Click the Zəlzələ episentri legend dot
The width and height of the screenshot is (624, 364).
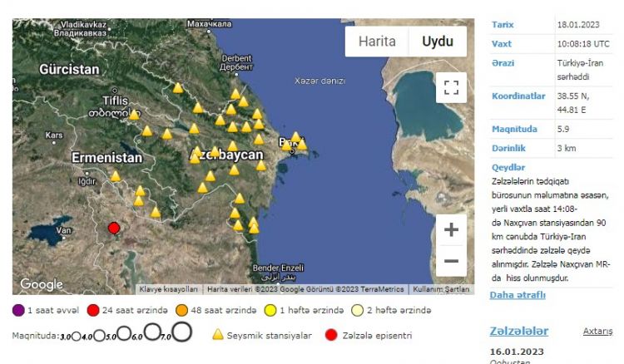pos(332,335)
